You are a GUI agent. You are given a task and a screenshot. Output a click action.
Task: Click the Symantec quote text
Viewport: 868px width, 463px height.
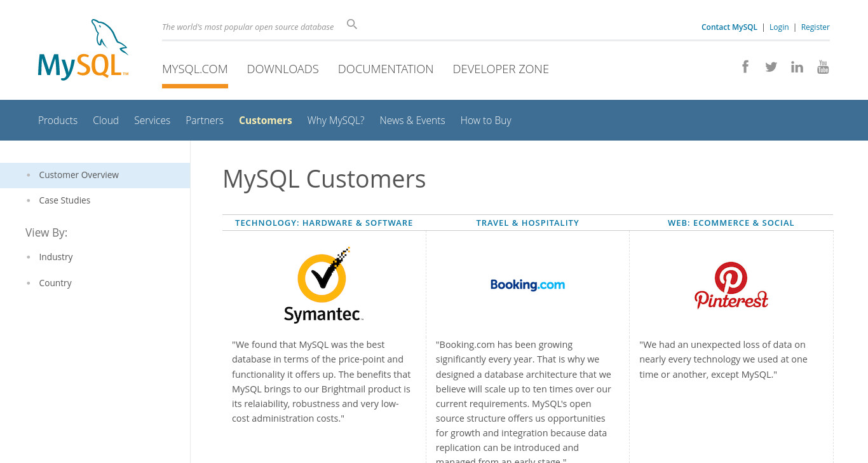(x=322, y=382)
